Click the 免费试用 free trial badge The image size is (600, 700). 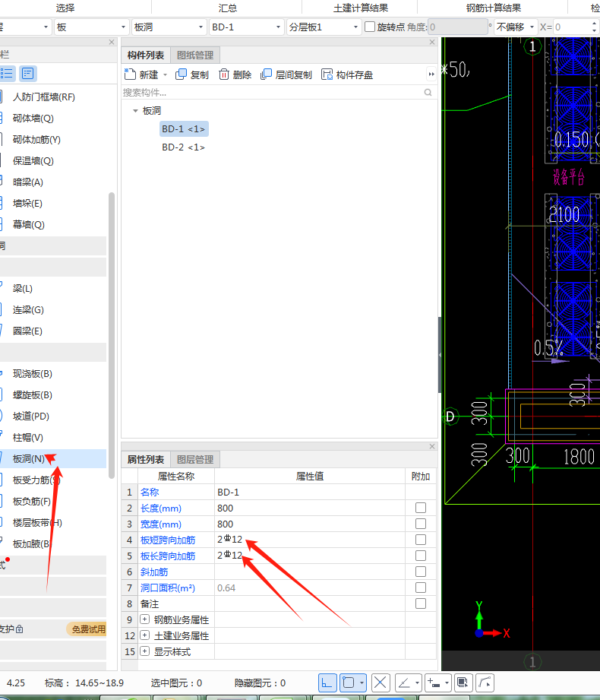(87, 629)
